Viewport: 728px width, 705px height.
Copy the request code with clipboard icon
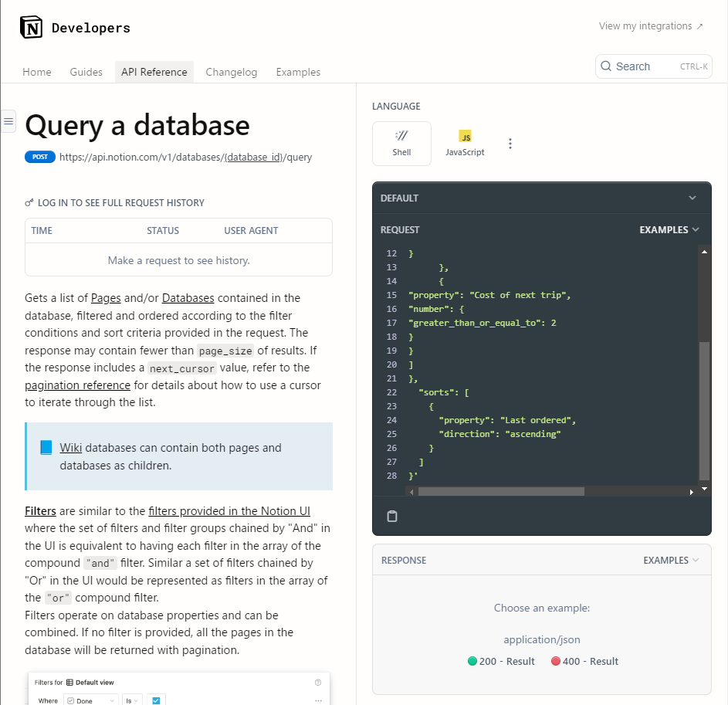pyautogui.click(x=391, y=516)
